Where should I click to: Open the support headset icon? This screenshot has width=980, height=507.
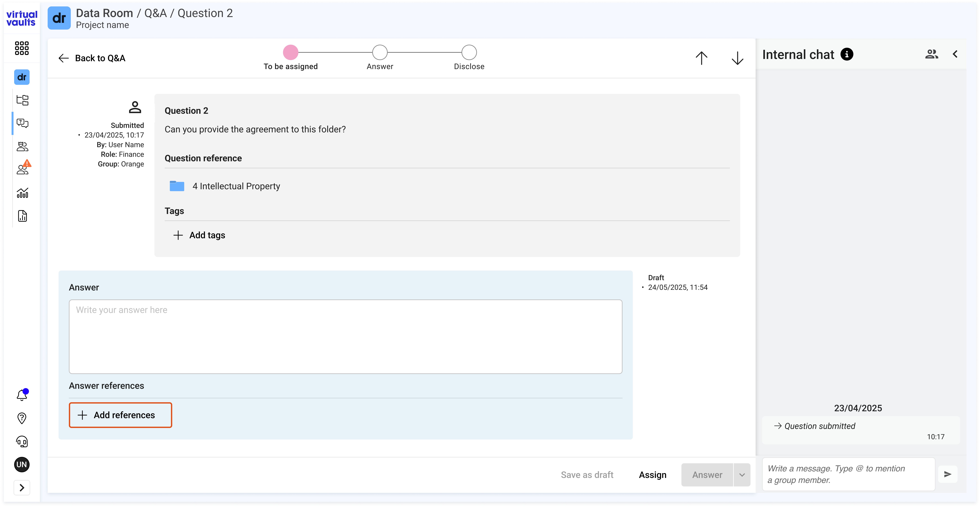pyautogui.click(x=22, y=441)
